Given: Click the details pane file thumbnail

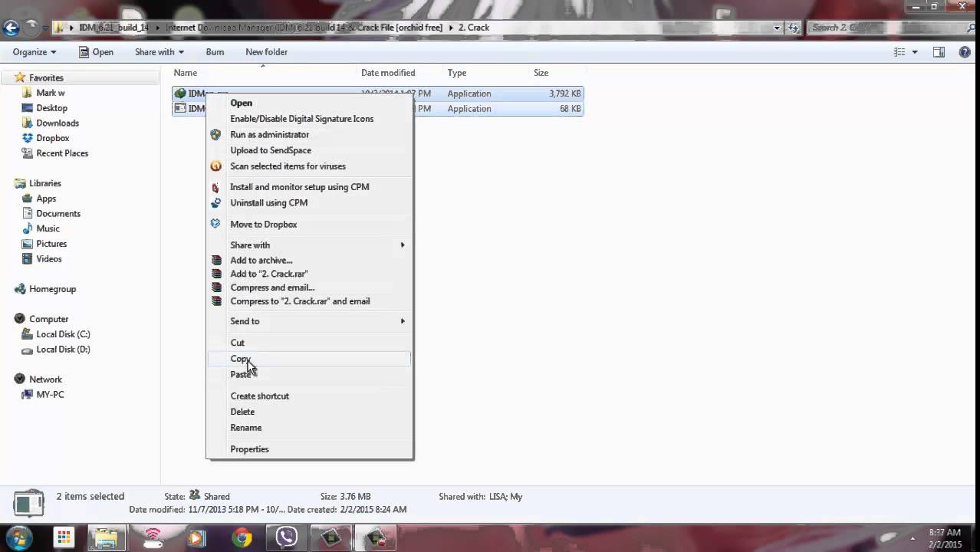Looking at the screenshot, I should point(28,503).
